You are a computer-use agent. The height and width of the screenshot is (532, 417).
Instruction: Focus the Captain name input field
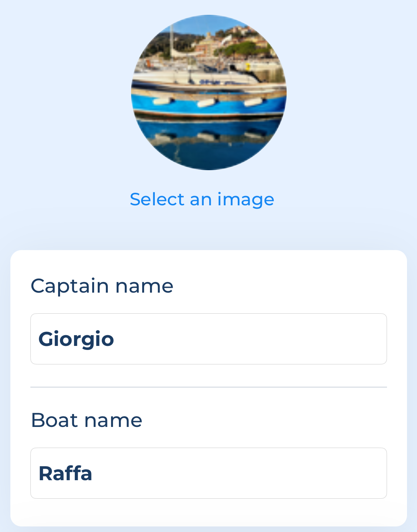208,339
